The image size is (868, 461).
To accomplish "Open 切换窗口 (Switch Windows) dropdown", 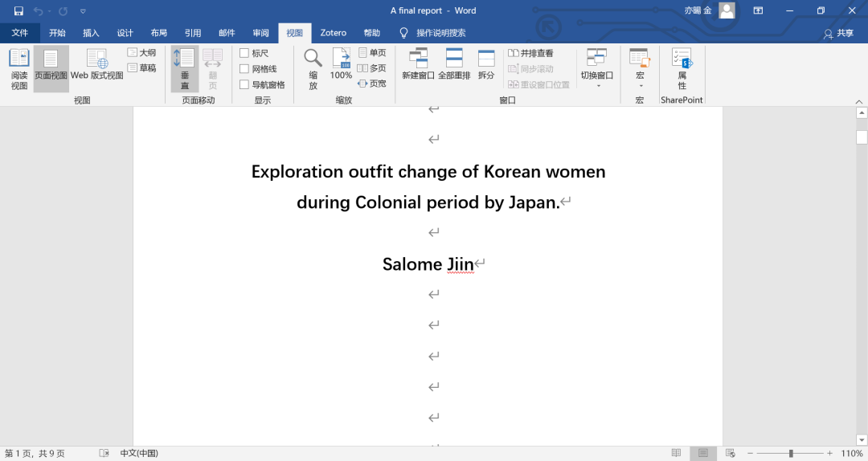I will (x=596, y=67).
